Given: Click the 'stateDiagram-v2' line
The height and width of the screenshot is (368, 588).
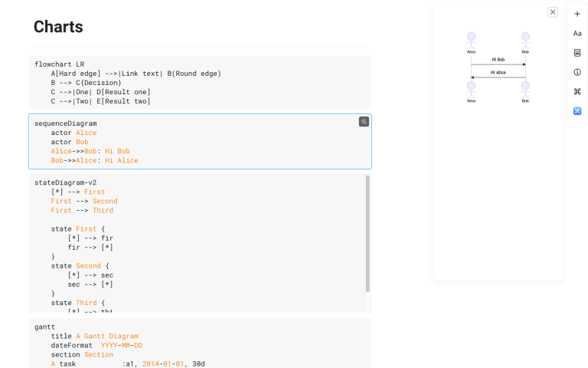Looking at the screenshot, I should pyautogui.click(x=66, y=182).
